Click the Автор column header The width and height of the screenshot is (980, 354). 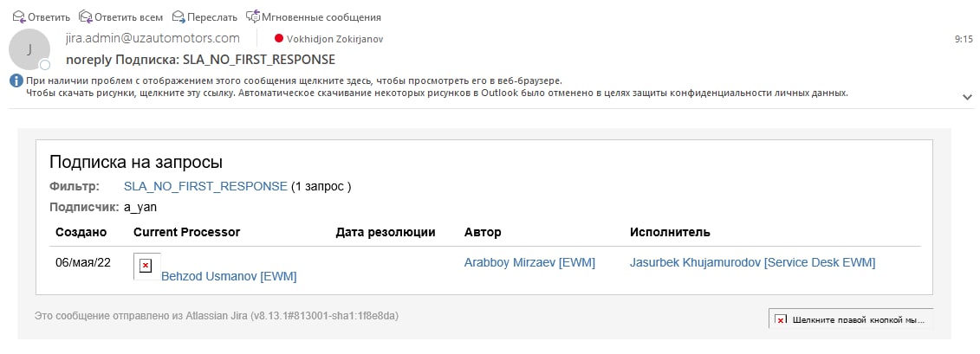(483, 232)
